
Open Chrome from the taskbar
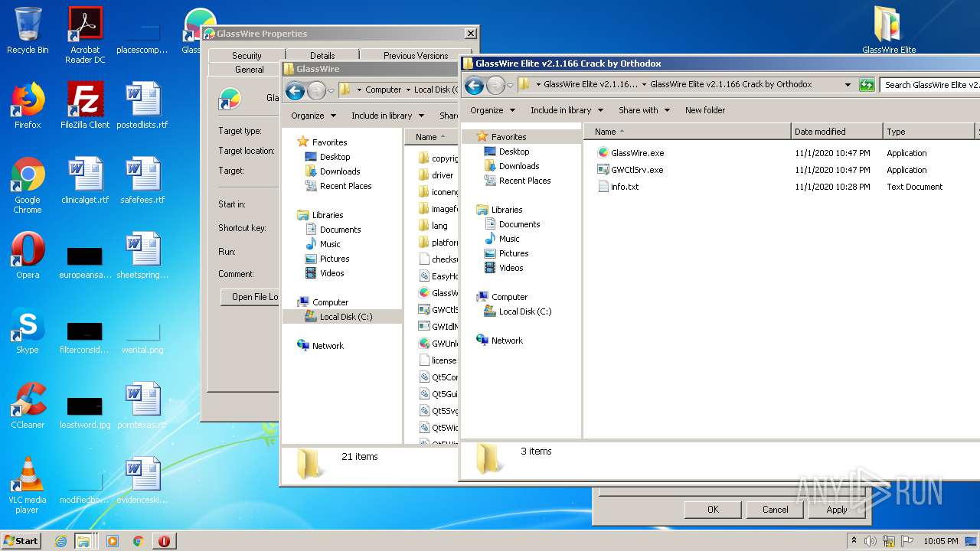[x=138, y=541]
